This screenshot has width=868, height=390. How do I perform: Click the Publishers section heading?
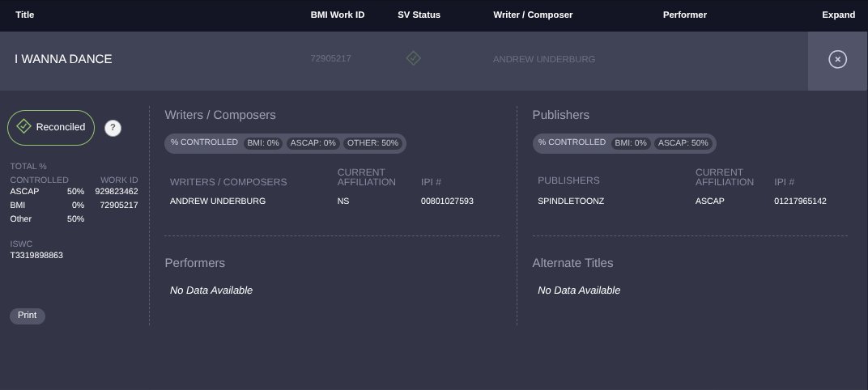point(561,115)
